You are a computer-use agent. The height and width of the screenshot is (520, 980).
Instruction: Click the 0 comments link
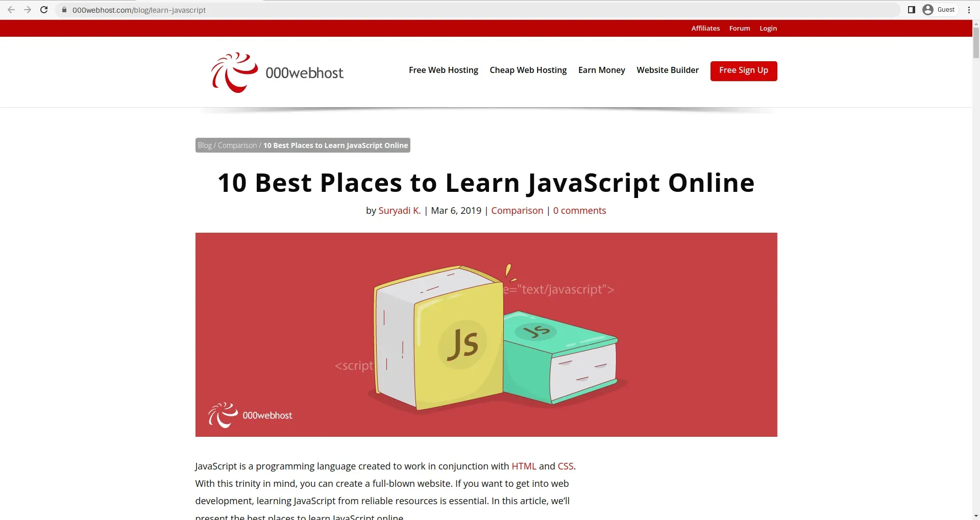tap(579, 210)
